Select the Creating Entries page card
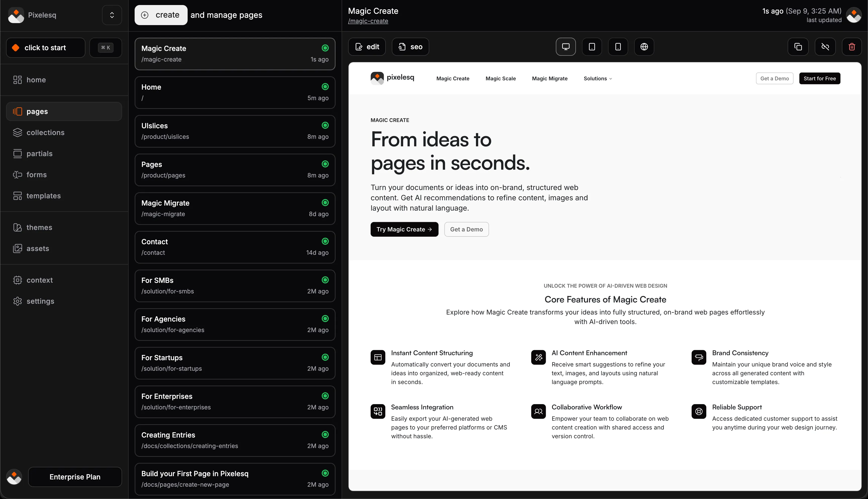The image size is (868, 499). [x=235, y=441]
